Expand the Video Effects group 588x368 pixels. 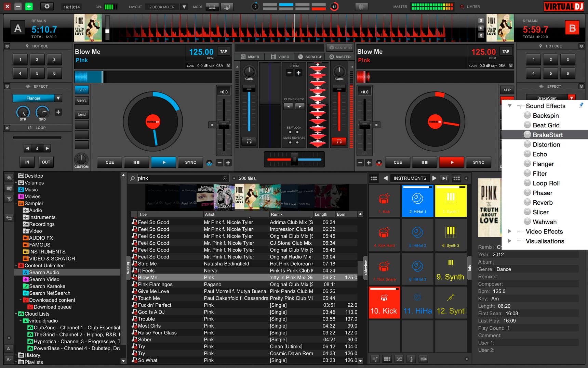(x=509, y=231)
